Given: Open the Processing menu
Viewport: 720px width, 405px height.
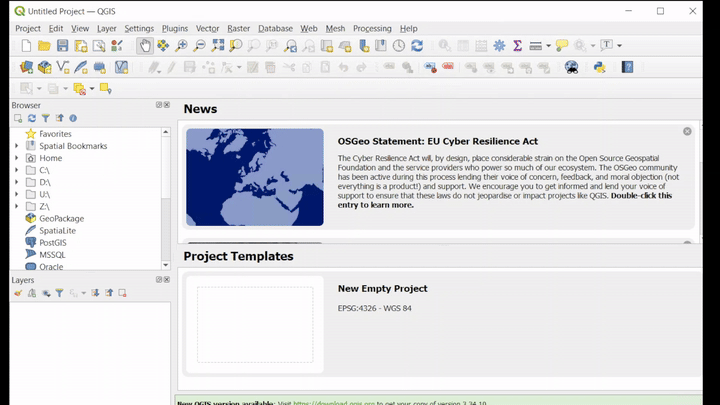Looking at the screenshot, I should coord(372,28).
